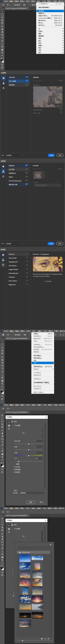
Task: Open the flask tab beside the Pencil Art list
Action: pos(3,260)
